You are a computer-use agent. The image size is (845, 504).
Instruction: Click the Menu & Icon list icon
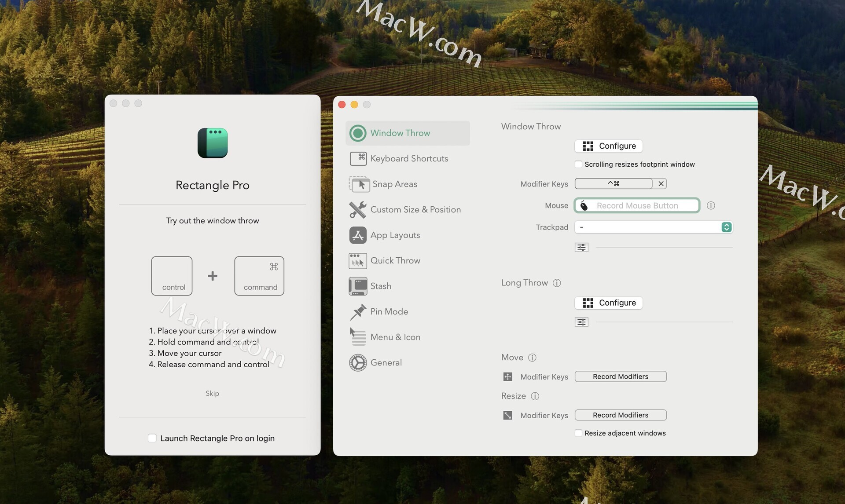pos(358,337)
